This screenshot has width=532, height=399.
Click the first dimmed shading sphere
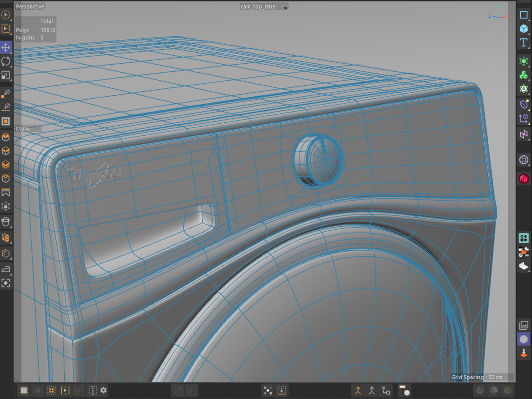pyautogui.click(x=480, y=390)
